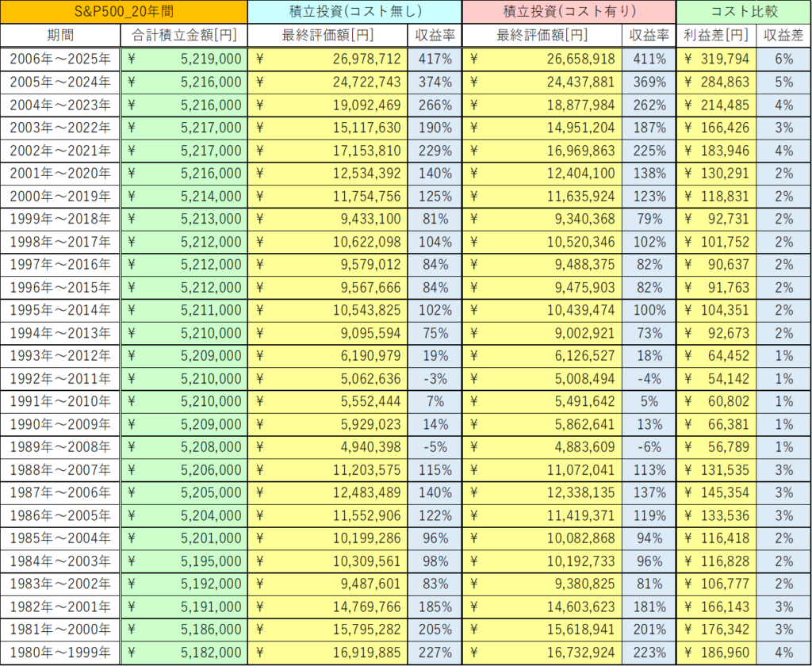Screen dimensions: 812x666
Task: Select the 合計積立金額[円] column header
Action: point(184,36)
